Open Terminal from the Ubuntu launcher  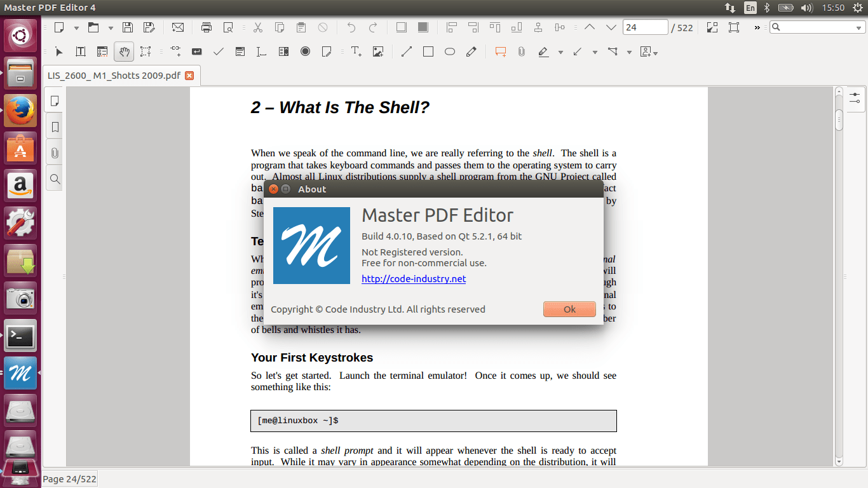[20, 335]
